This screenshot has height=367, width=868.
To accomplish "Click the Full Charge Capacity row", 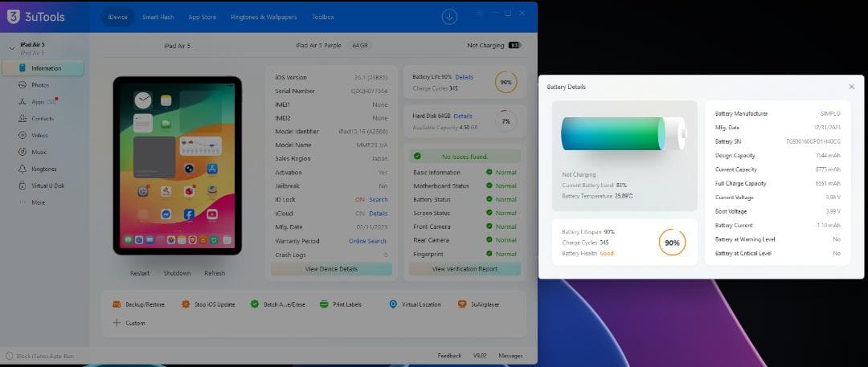I will coord(778,183).
